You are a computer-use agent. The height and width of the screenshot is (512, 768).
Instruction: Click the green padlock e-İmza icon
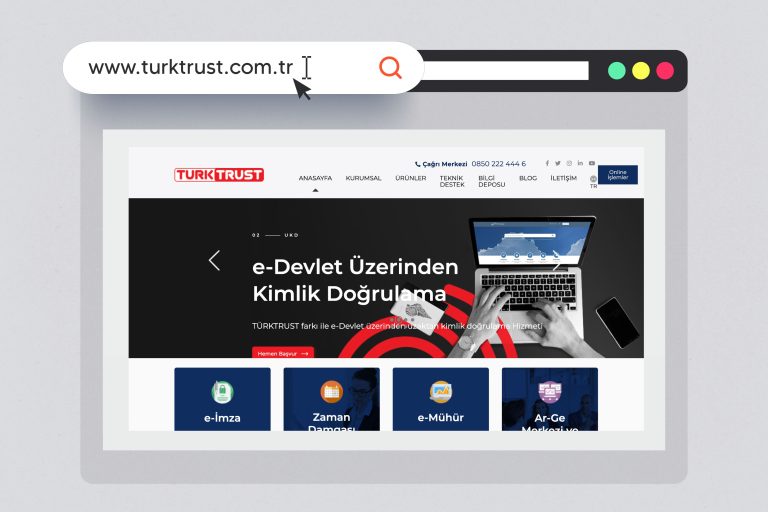[222, 392]
